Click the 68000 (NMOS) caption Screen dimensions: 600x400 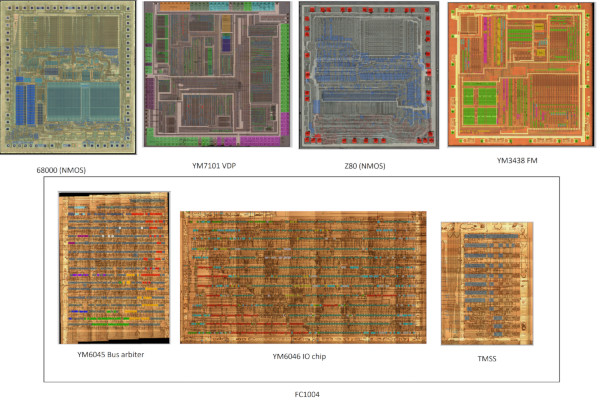tap(61, 170)
